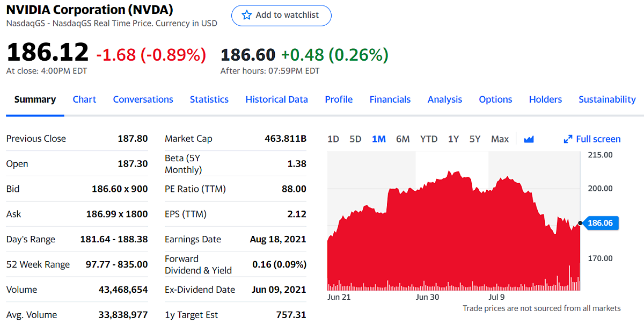Image resolution: width=644 pixels, height=331 pixels.
Task: Switch to the Chart tab
Action: coord(84,99)
